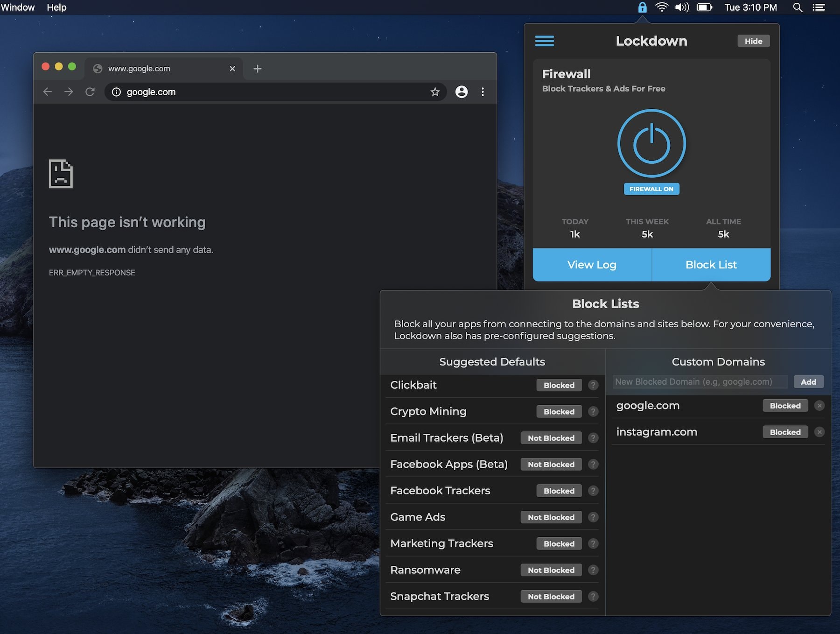Show help for Facebook Trackers list
840x634 pixels.
tap(593, 491)
